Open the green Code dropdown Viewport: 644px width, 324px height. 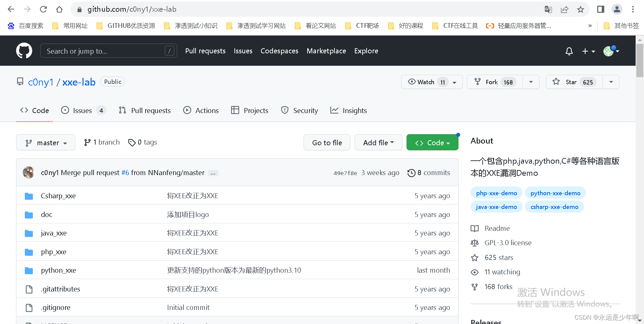tap(432, 143)
